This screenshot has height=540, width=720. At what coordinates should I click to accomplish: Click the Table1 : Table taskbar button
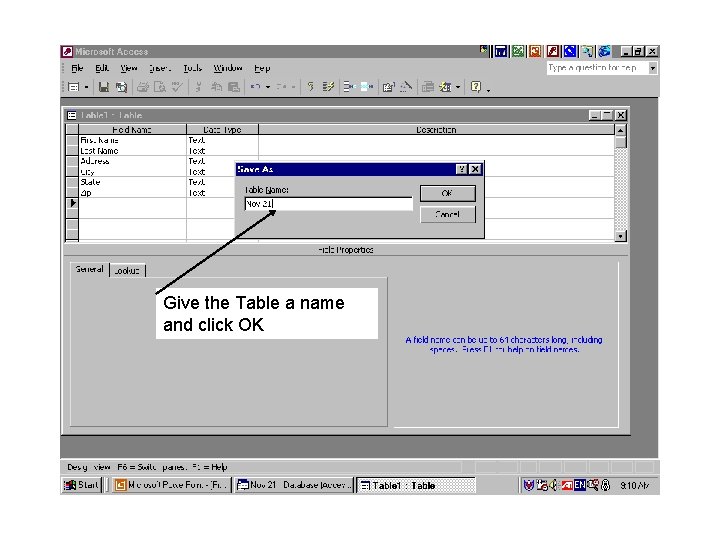coord(416,485)
